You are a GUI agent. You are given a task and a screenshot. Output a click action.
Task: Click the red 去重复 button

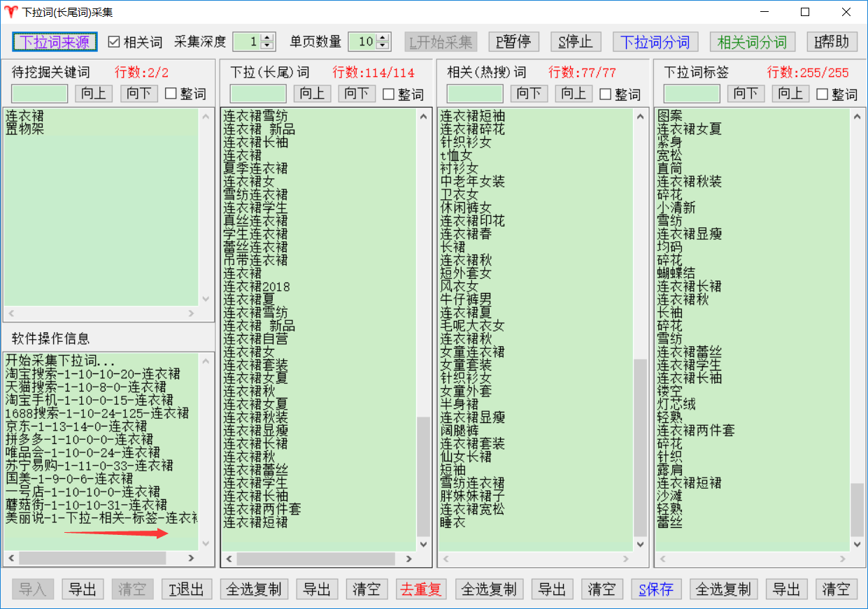pos(421,589)
